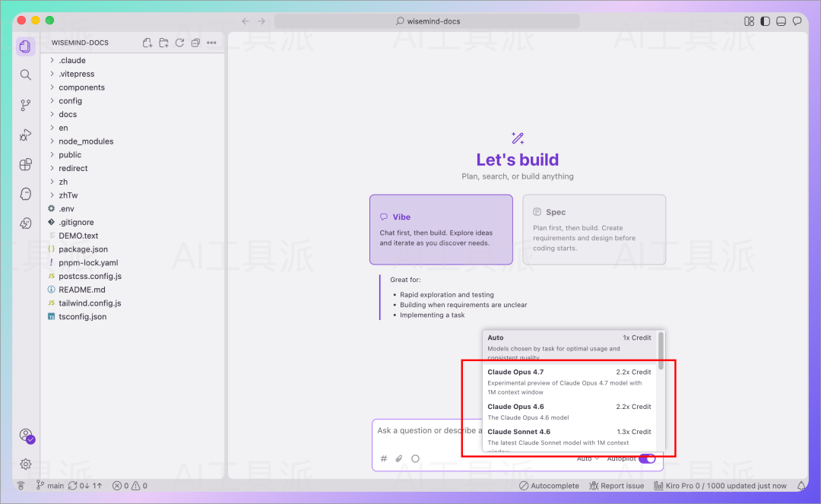Open the Source Control view

(25, 105)
